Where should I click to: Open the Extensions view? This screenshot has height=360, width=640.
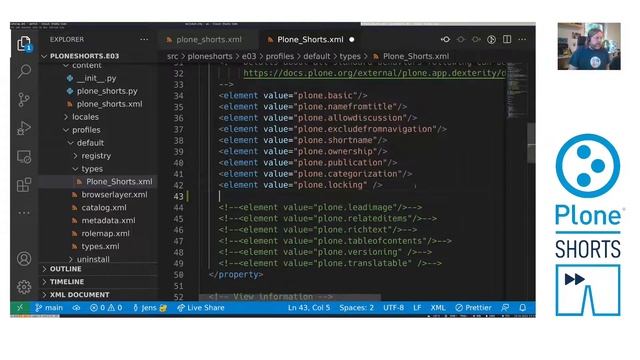point(24,184)
